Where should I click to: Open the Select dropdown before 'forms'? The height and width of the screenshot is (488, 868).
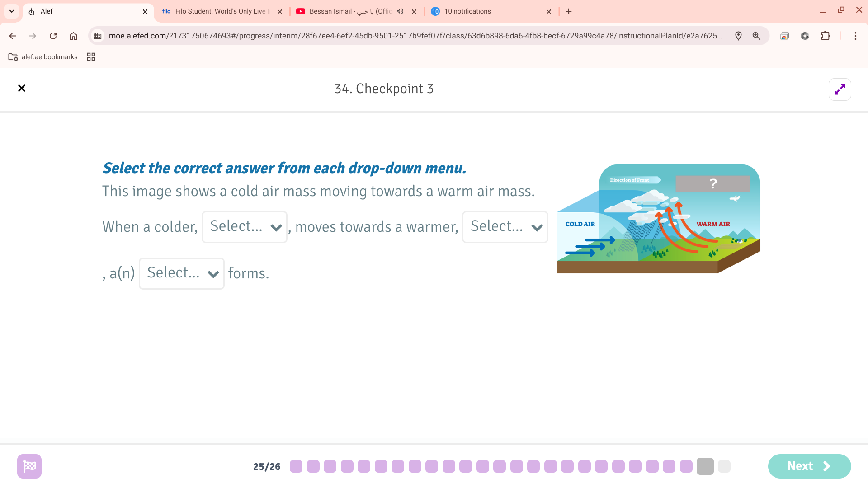pos(182,273)
